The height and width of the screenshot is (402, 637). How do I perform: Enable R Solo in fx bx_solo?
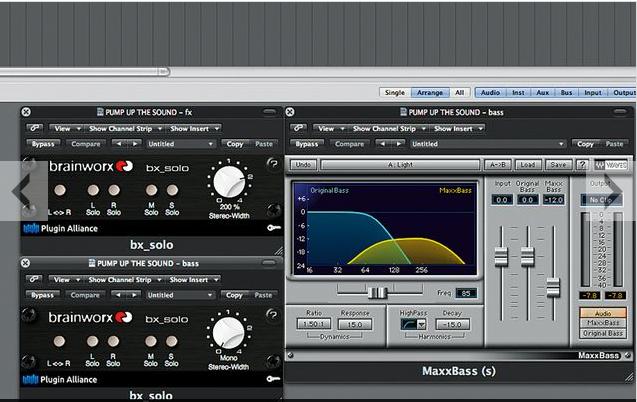[x=114, y=190]
